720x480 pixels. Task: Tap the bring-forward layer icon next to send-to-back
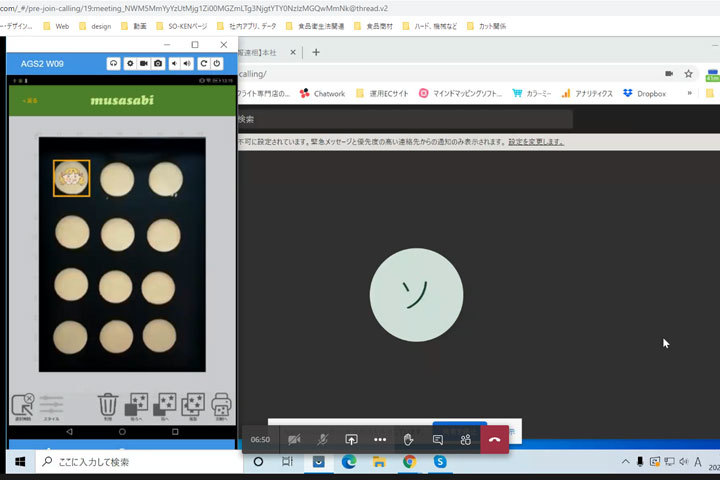pyautogui.click(x=164, y=406)
